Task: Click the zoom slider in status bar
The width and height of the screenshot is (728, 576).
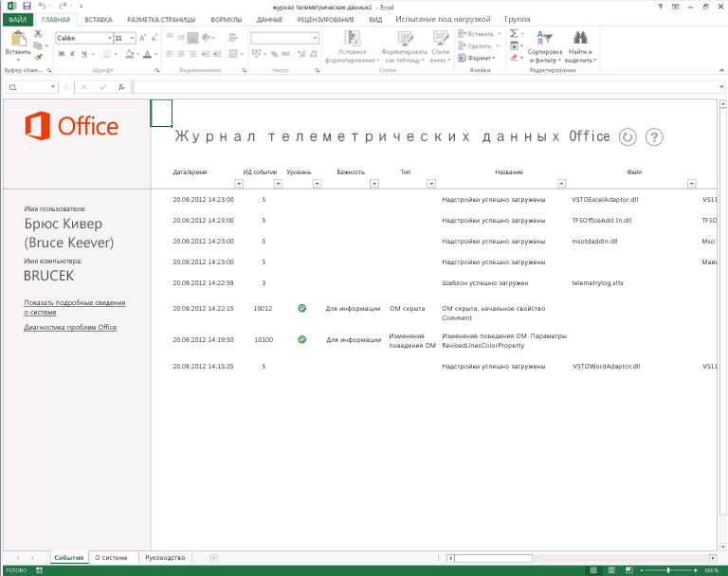Action: click(x=668, y=570)
